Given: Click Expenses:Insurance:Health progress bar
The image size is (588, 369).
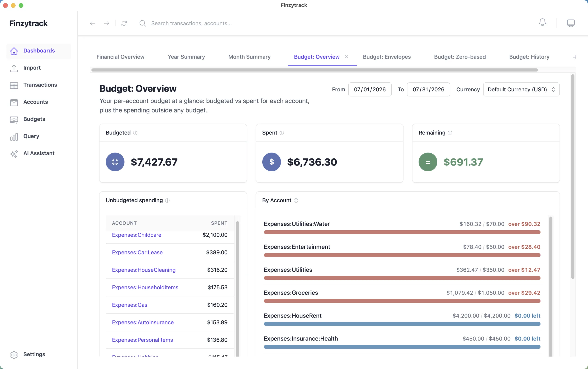Looking at the screenshot, I should point(402,347).
